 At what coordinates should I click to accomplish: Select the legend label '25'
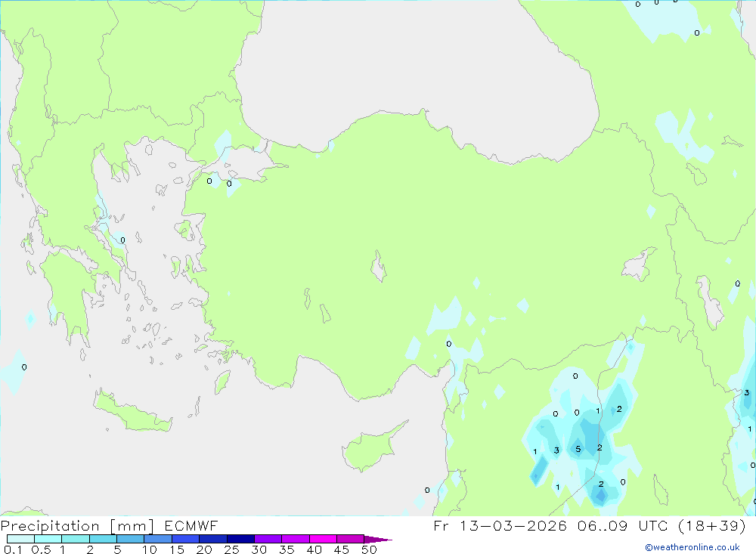(232, 549)
